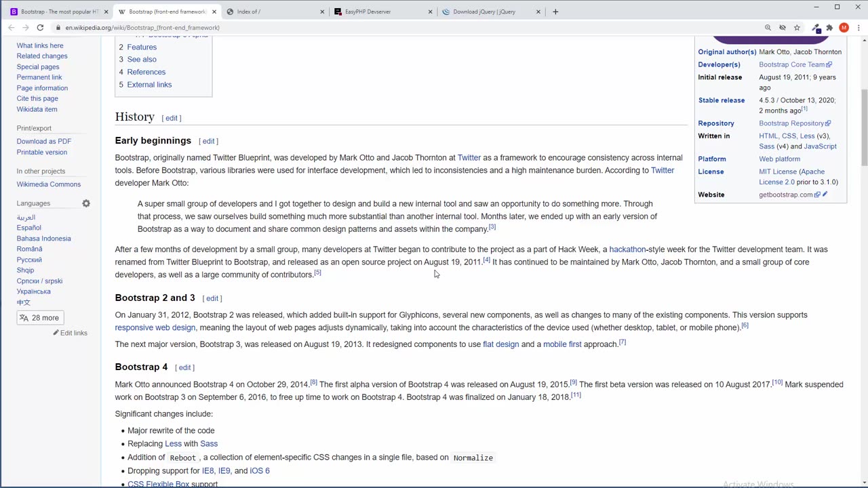Click Download as PDF

click(x=44, y=141)
